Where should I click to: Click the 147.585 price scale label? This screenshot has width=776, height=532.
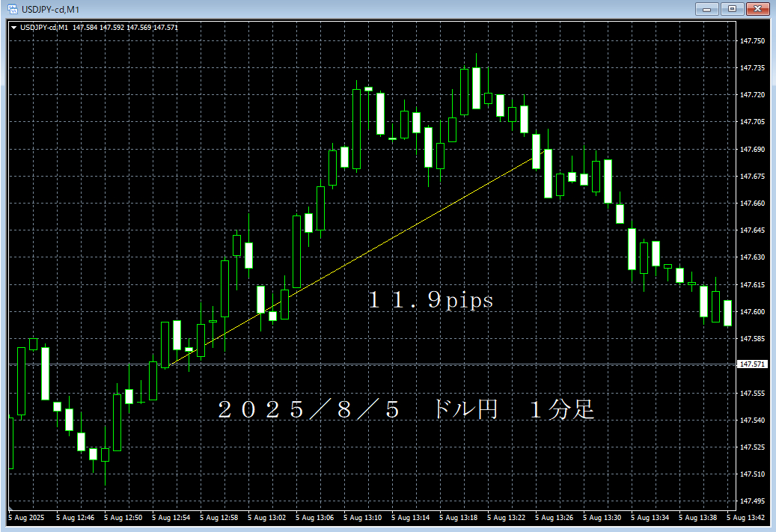[752, 339]
